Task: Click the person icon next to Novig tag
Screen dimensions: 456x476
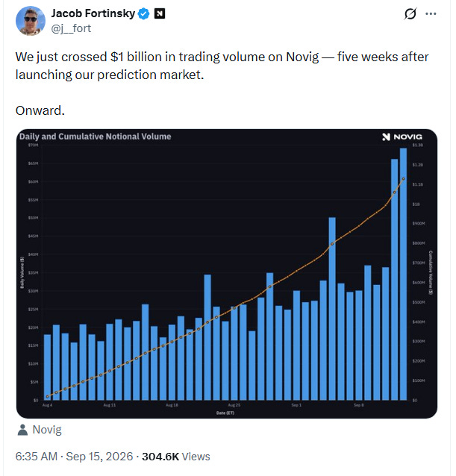Action: pyautogui.click(x=22, y=430)
